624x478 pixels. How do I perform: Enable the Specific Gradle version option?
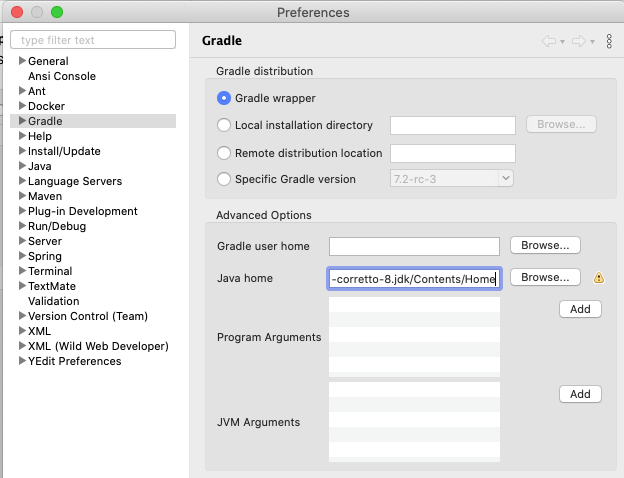pos(224,179)
